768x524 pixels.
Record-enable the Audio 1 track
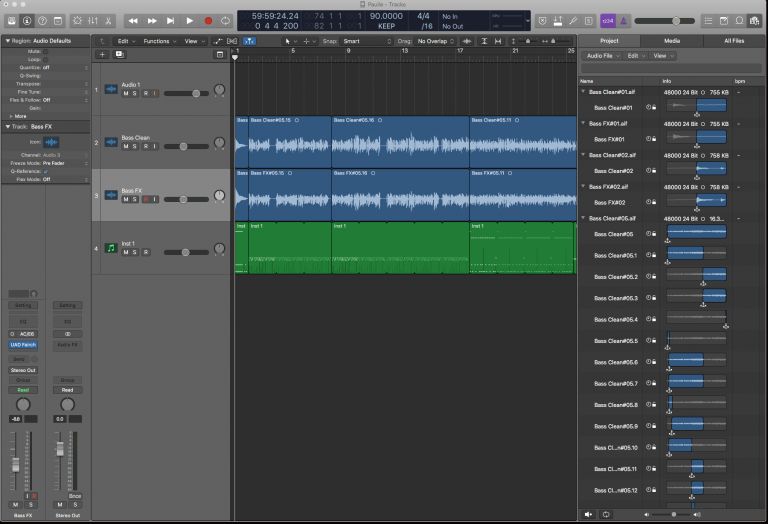[146, 94]
